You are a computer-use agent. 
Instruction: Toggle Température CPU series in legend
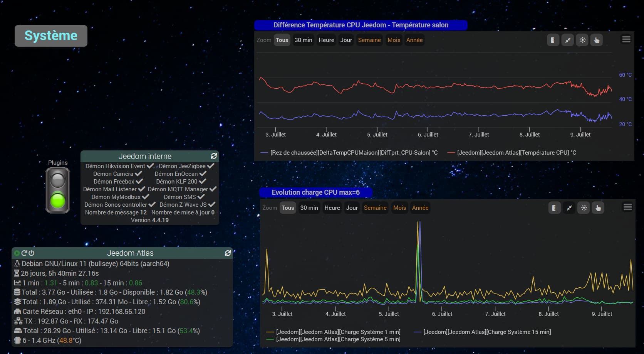tap(512, 153)
